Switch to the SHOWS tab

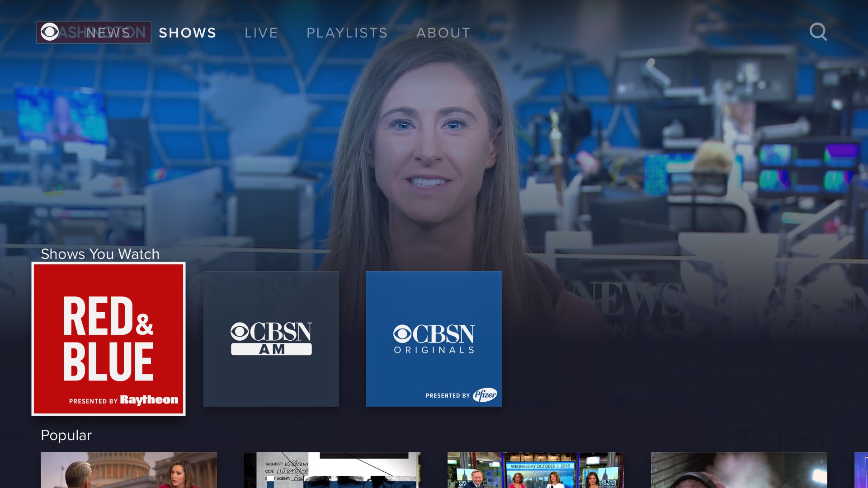(187, 33)
